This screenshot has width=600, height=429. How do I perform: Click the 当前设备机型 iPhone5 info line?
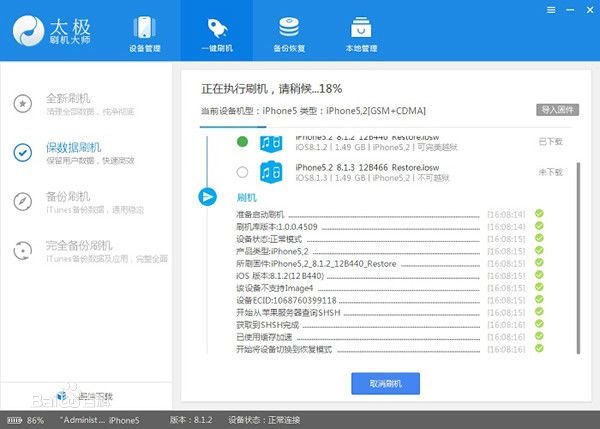[x=313, y=111]
